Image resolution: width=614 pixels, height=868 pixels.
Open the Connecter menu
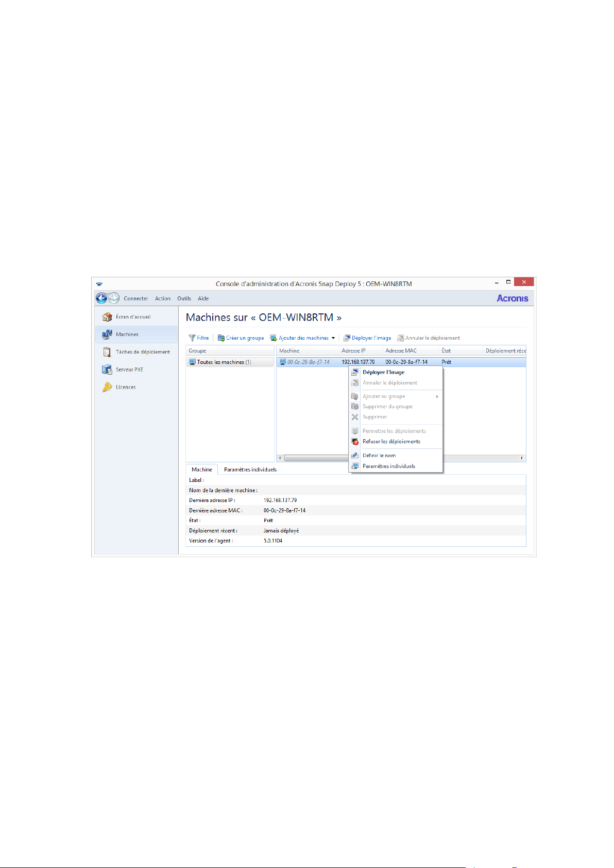(136, 298)
